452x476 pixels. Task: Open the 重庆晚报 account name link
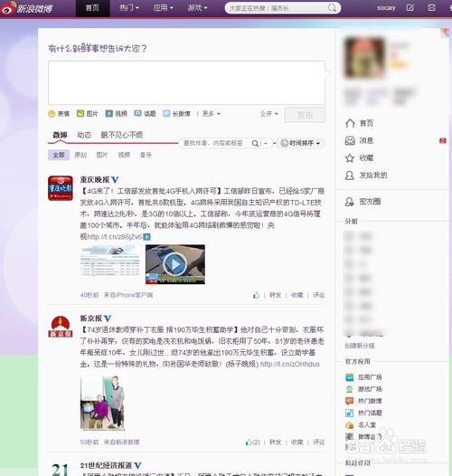pos(95,180)
